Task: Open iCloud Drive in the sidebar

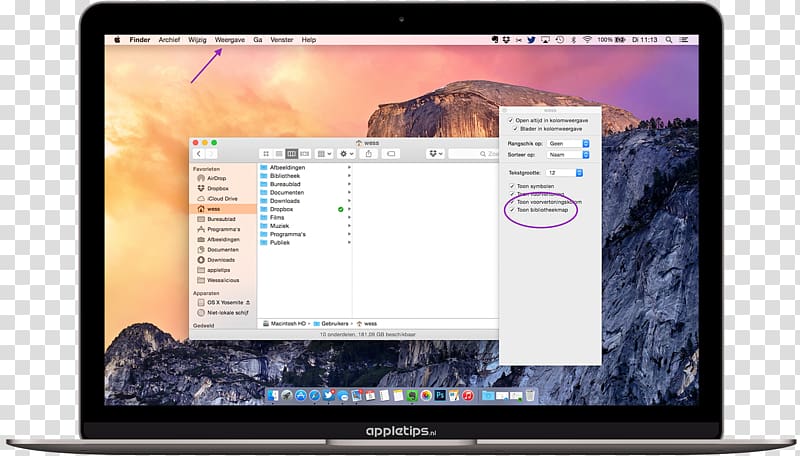Action: pos(223,198)
